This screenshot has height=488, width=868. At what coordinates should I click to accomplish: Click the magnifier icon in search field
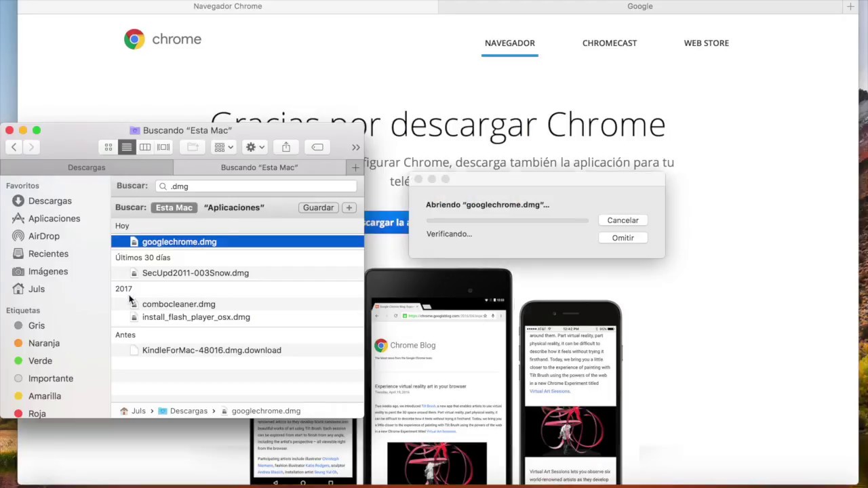[x=163, y=186]
